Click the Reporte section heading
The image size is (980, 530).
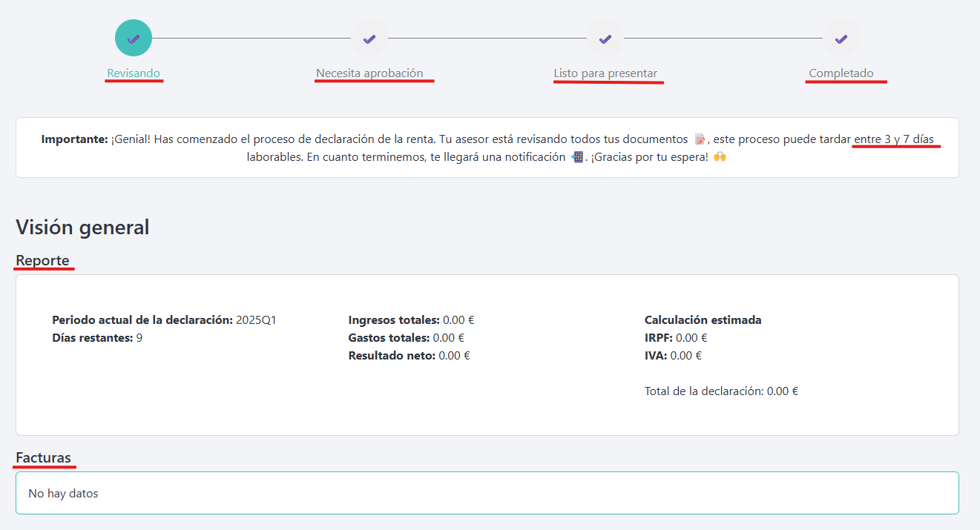43,260
